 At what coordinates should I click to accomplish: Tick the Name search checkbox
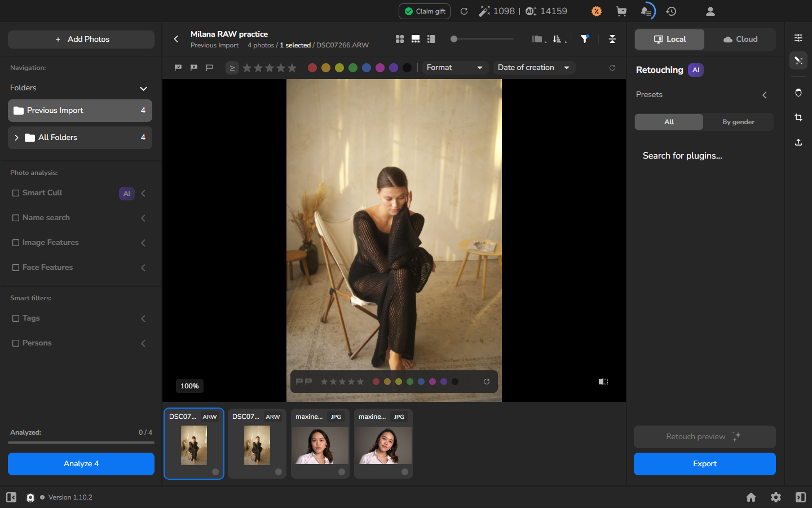16,218
